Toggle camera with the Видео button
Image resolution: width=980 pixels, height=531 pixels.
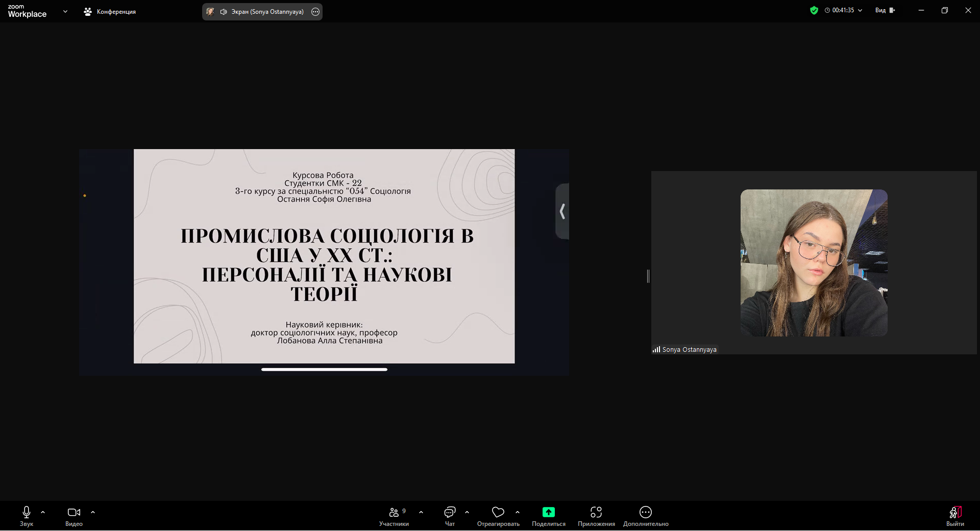[74, 516]
